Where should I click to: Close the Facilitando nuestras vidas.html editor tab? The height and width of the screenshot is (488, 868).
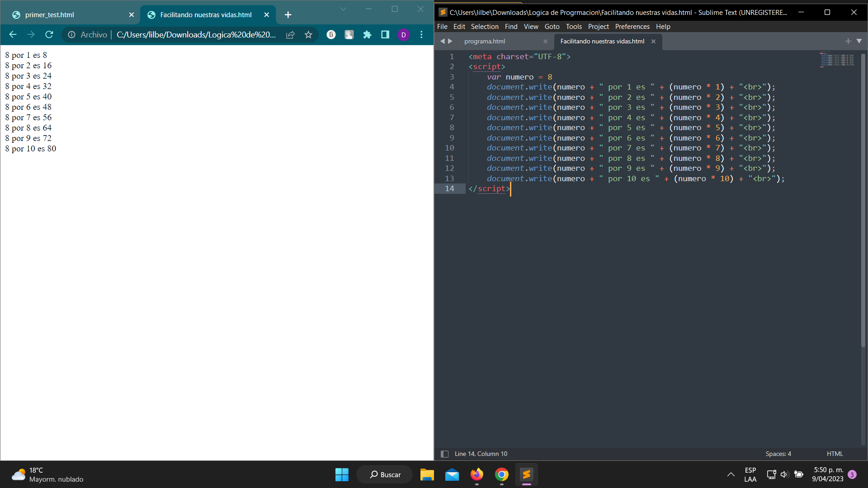pyautogui.click(x=653, y=41)
